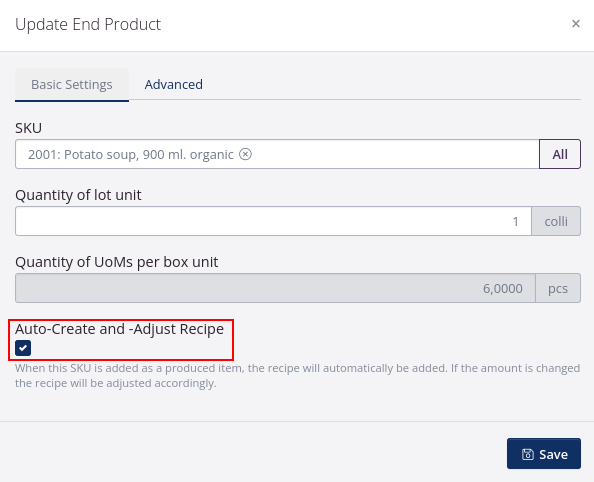Click the pcs unit label

pyautogui.click(x=558, y=288)
